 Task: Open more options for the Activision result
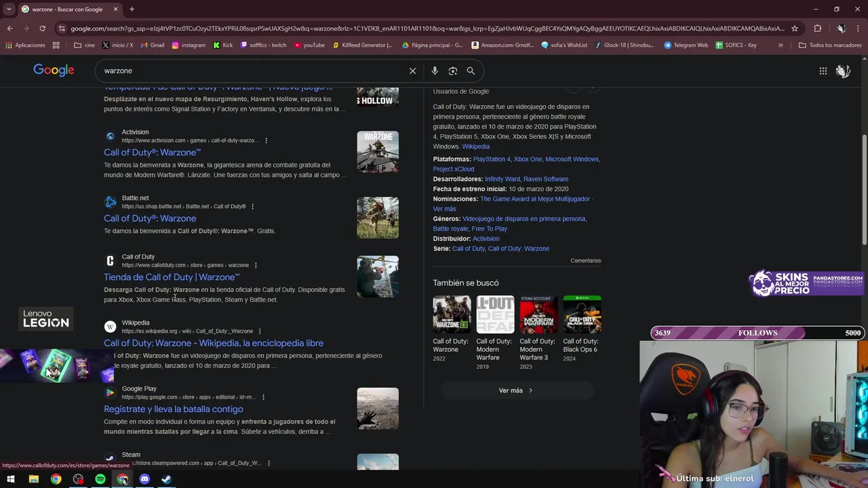point(266,140)
